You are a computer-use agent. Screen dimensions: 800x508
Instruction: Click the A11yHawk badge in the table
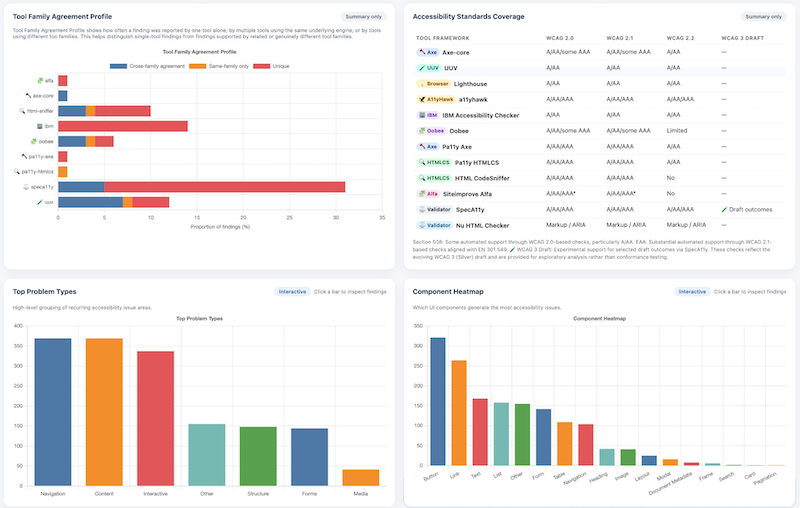click(x=436, y=99)
